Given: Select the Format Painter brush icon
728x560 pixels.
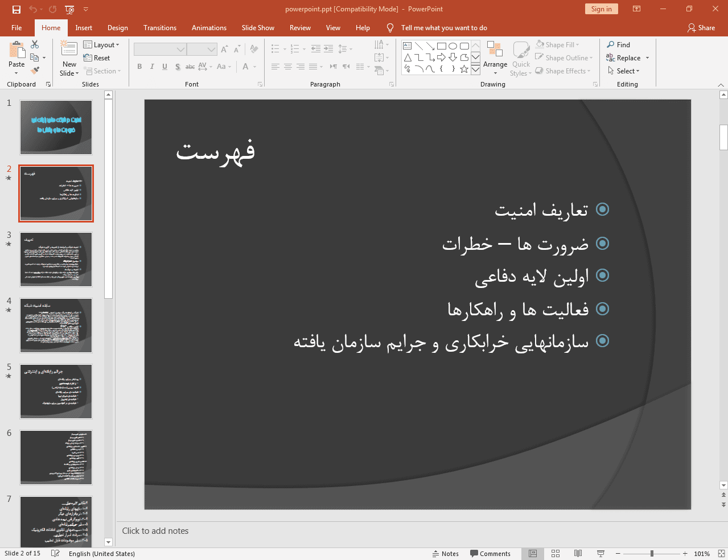Looking at the screenshot, I should pyautogui.click(x=35, y=71).
